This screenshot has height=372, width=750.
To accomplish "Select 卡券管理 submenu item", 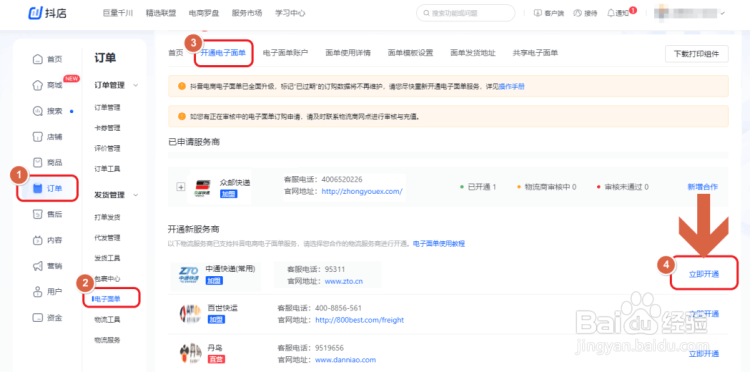I will click(108, 128).
